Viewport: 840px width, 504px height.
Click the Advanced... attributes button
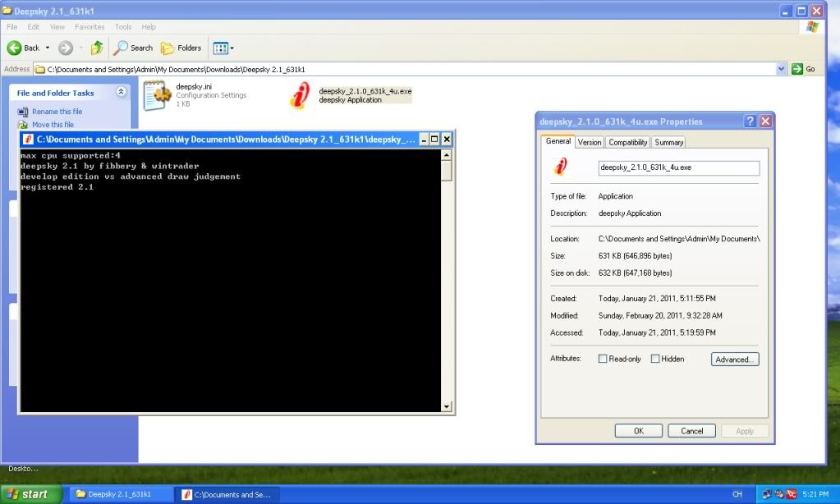[x=735, y=360]
